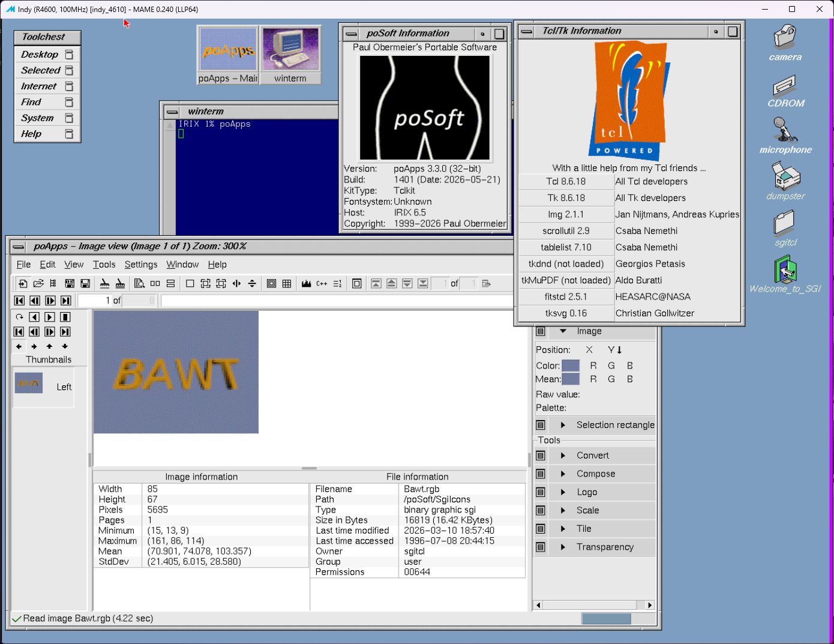
Task: Click the Mean color swatch
Action: point(571,379)
